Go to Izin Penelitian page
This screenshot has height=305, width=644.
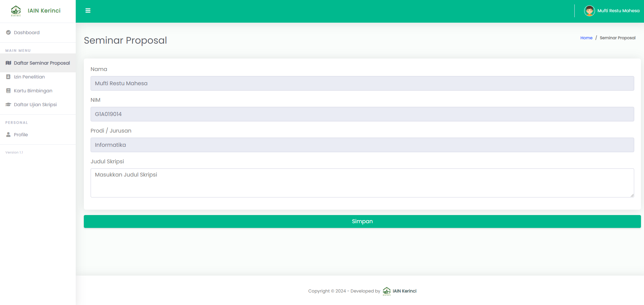click(38, 77)
